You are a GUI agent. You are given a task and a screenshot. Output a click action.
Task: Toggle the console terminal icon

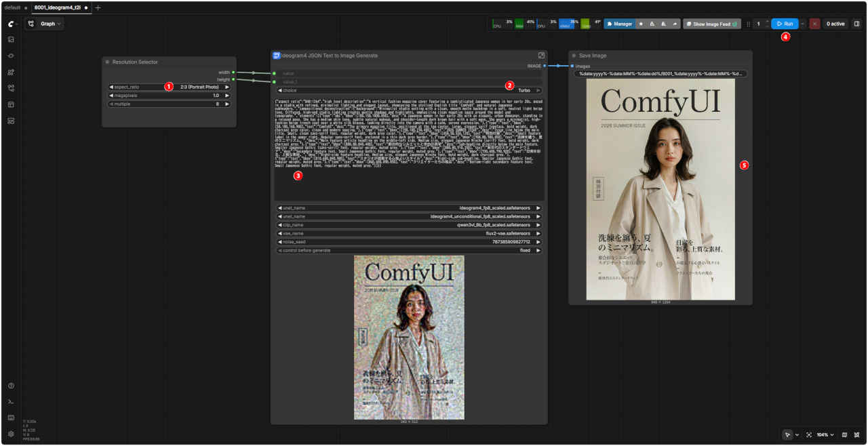coord(11,402)
